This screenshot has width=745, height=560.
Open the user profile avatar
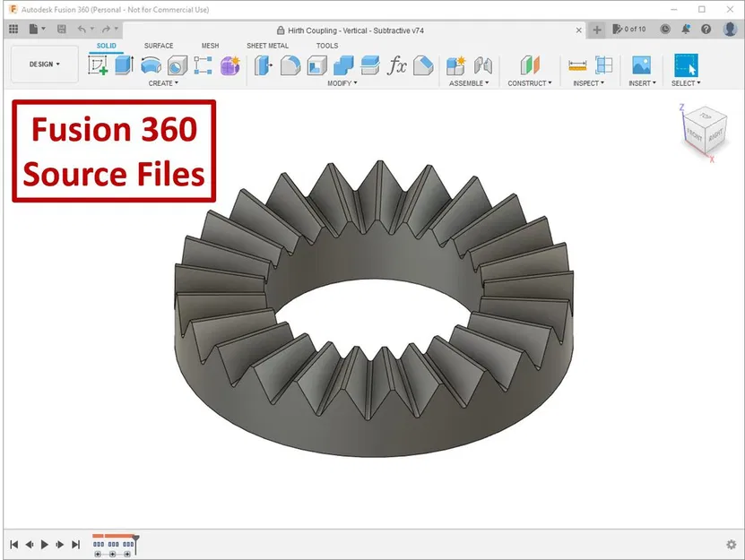730,29
